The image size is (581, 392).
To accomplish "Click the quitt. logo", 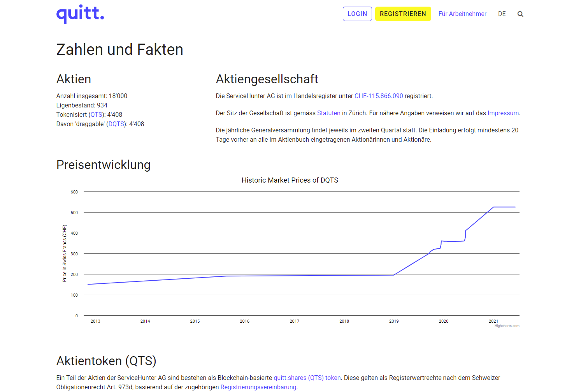I will 80,14.
